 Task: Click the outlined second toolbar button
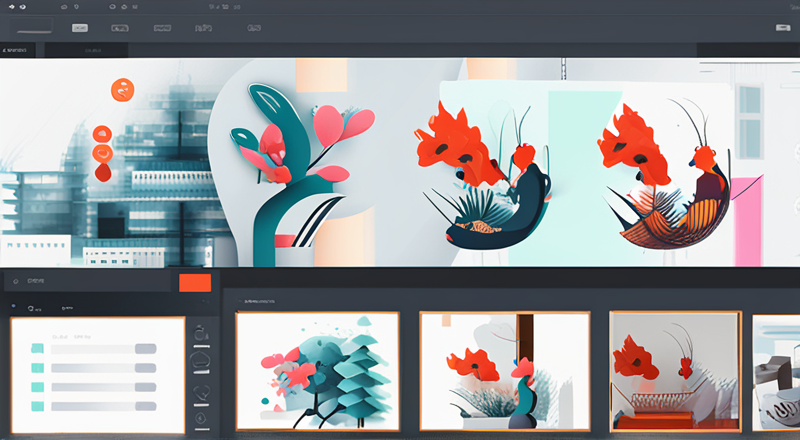(x=120, y=28)
